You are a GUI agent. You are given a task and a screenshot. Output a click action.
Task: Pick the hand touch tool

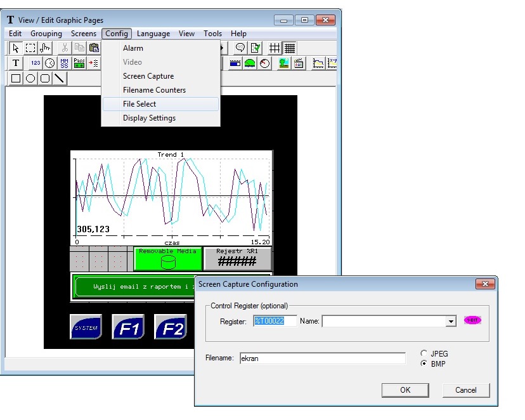pyautogui.click(x=45, y=48)
